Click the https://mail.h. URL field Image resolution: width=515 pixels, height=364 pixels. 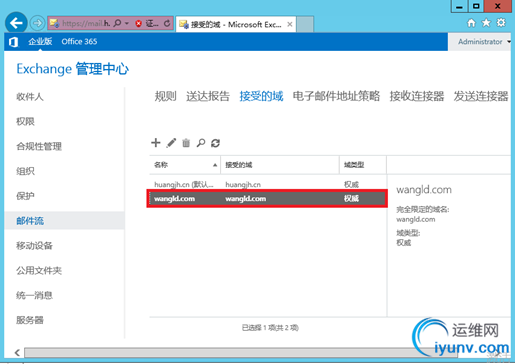click(86, 23)
